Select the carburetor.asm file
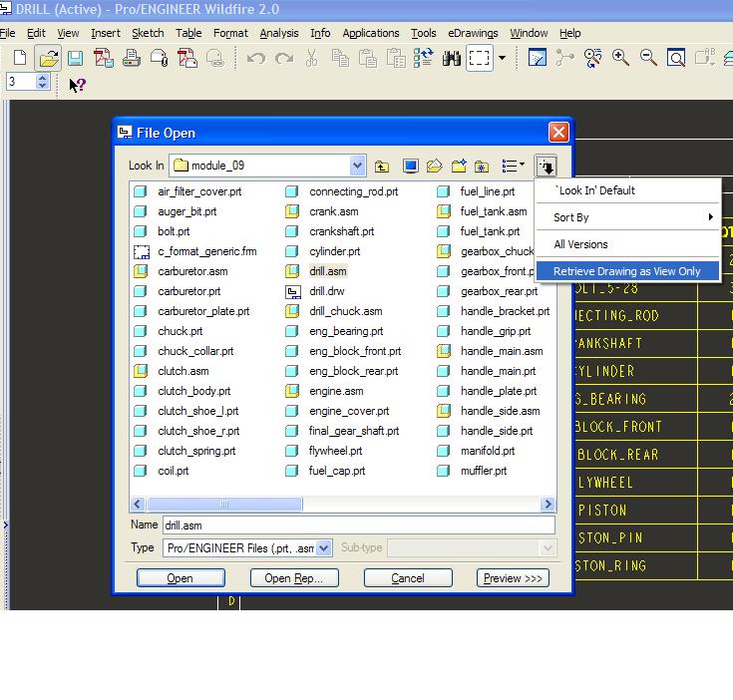The width and height of the screenshot is (733, 700). [x=181, y=271]
